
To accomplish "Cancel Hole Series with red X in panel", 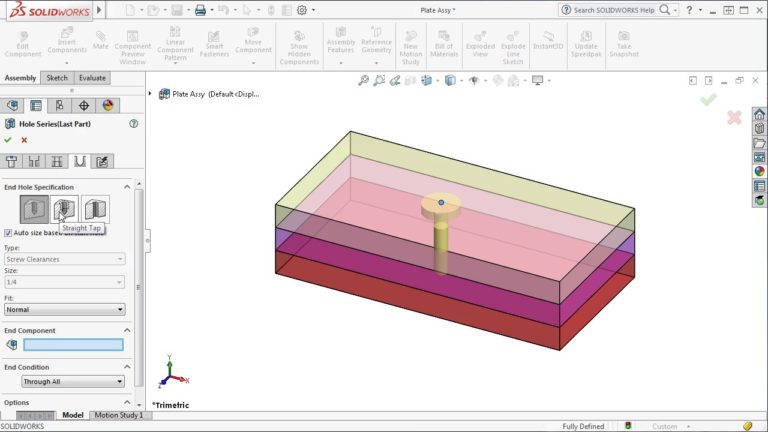I will pyautogui.click(x=24, y=140).
